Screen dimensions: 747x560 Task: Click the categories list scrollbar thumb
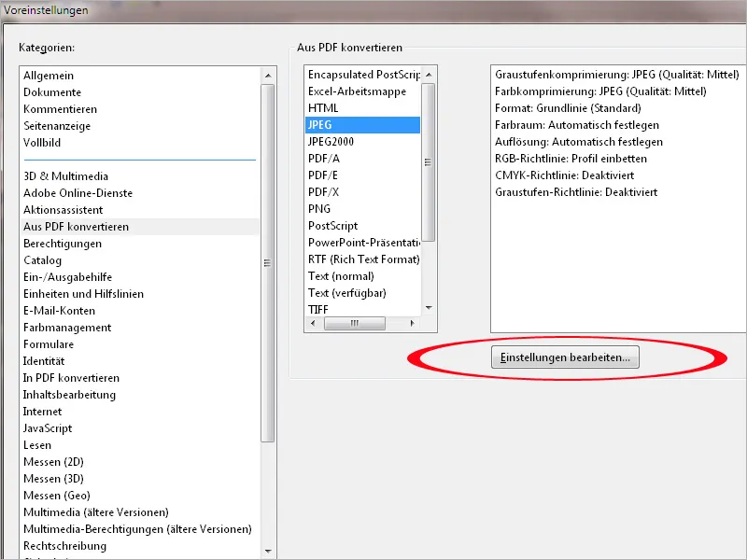pyautogui.click(x=268, y=263)
